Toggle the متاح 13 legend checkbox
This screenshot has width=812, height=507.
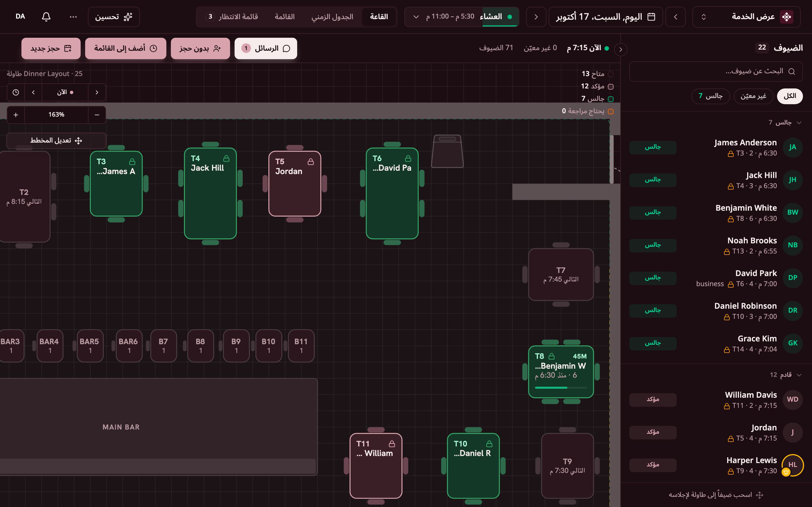pos(611,74)
